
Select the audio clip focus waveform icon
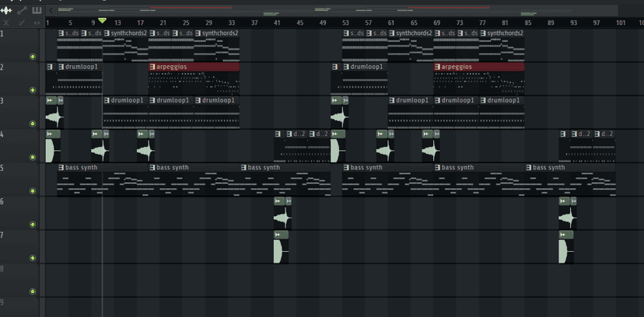click(6, 10)
